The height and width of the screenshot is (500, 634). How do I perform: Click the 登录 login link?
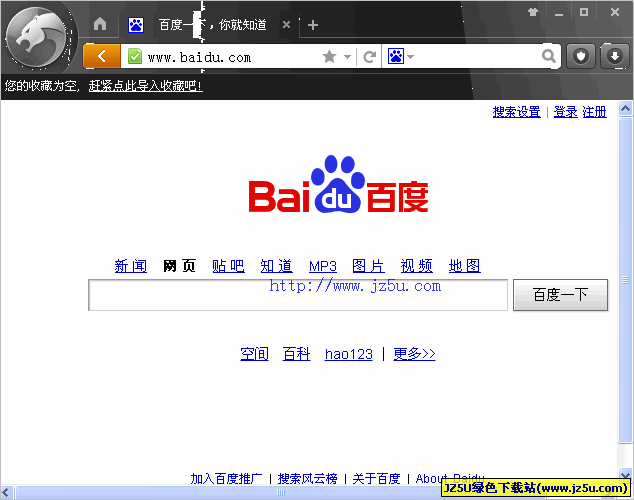[x=565, y=112]
